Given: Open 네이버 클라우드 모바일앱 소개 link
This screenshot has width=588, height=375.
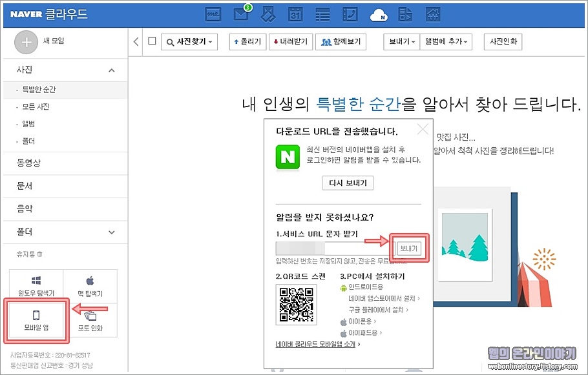Looking at the screenshot, I should [318, 344].
